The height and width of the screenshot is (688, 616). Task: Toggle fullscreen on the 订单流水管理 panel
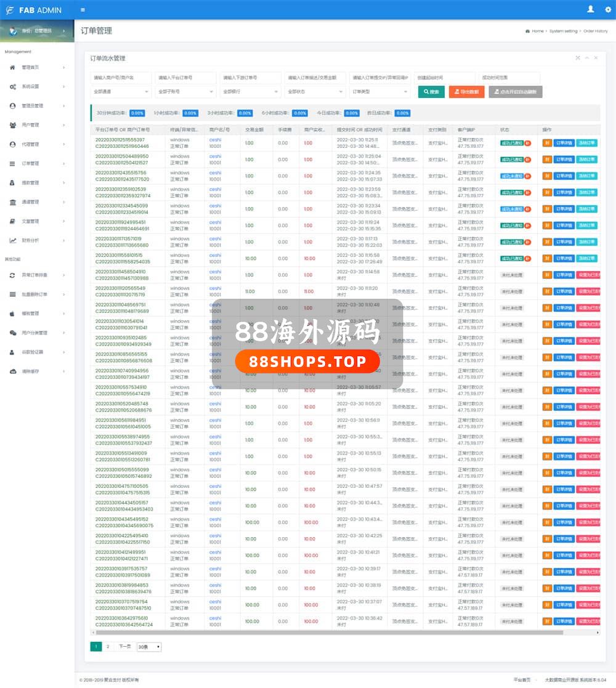click(x=578, y=58)
